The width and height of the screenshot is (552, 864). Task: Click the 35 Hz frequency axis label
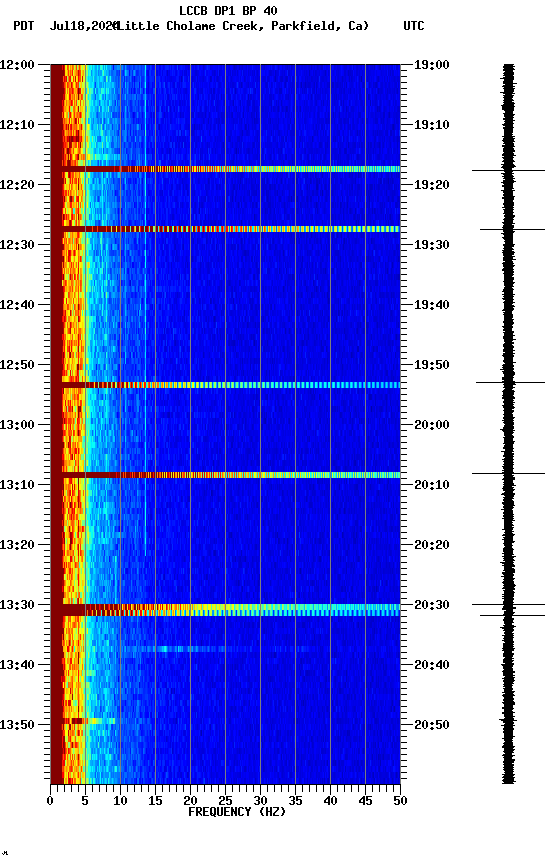point(295,801)
